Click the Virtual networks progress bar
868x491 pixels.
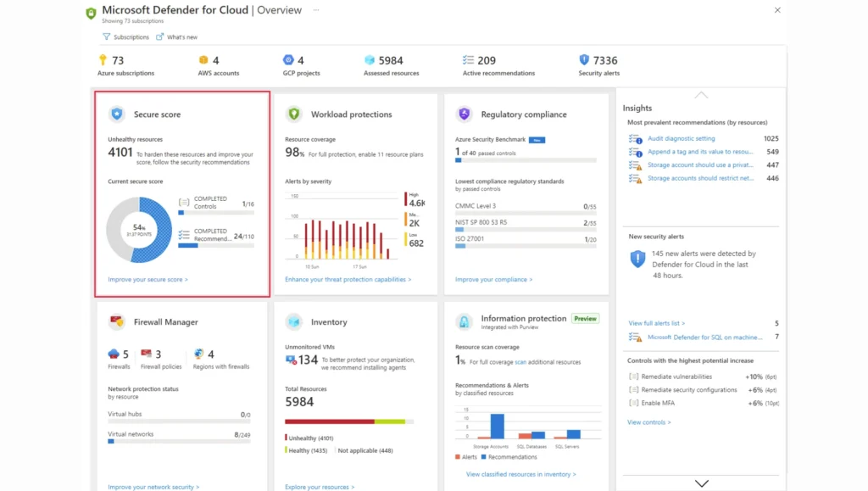(179, 441)
